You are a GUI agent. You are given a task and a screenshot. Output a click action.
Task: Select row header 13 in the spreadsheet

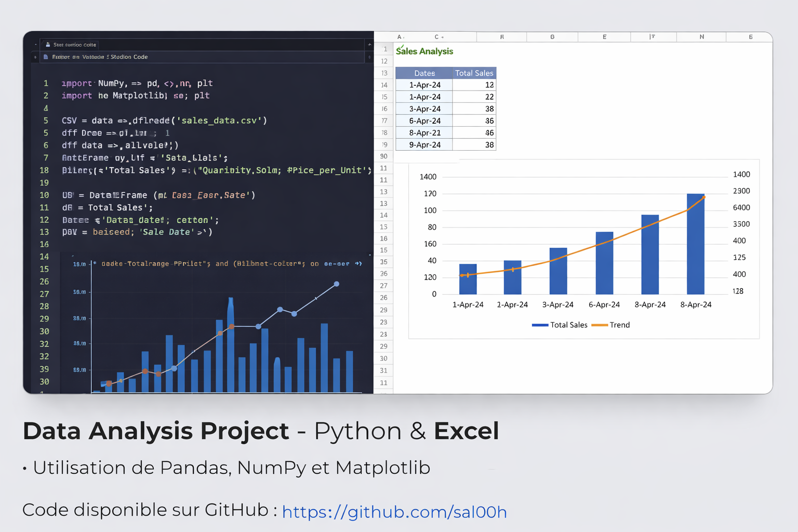384,73
